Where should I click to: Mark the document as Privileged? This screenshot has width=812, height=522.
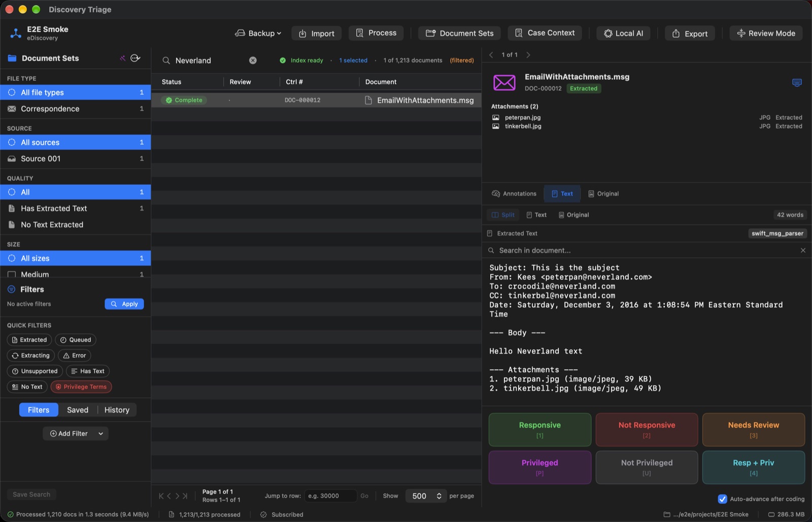pyautogui.click(x=540, y=467)
